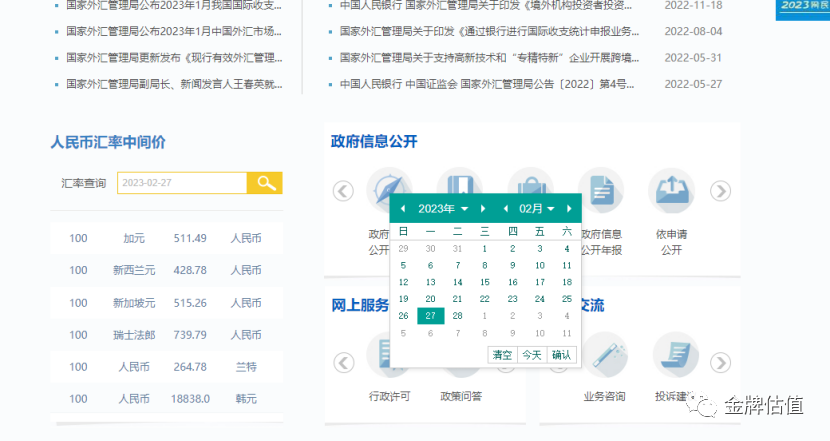Click 政府信息公开 heading

pos(374,141)
